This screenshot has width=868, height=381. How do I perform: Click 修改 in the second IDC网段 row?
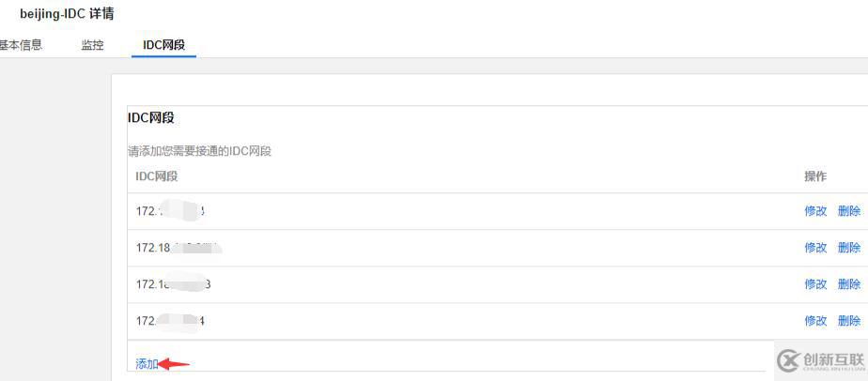coord(815,248)
